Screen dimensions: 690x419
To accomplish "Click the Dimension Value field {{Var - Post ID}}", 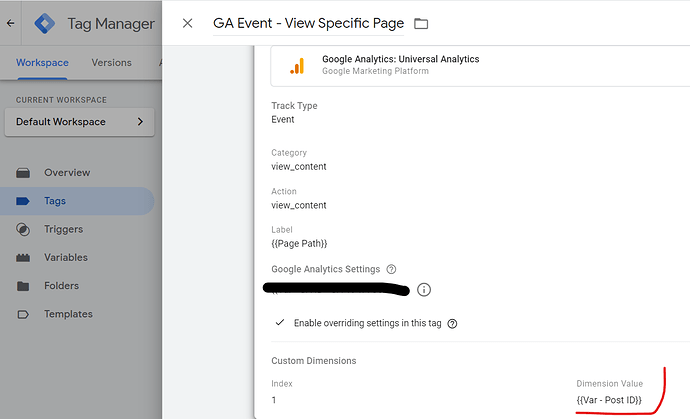I will [x=608, y=400].
